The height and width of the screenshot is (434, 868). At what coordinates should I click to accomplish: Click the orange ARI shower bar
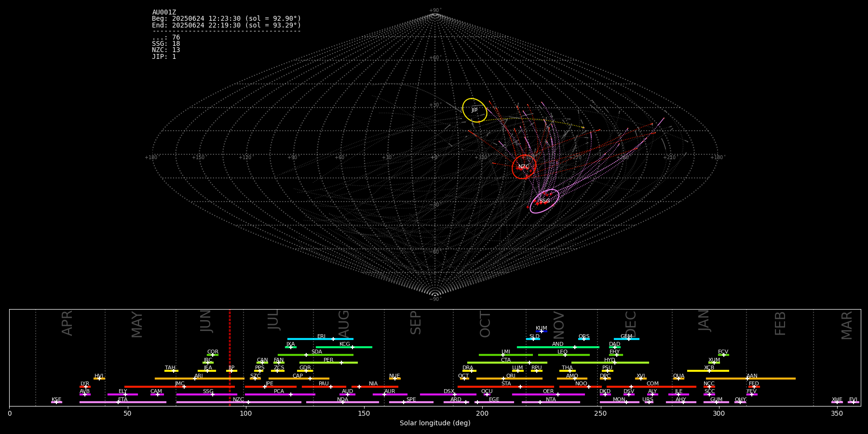[200, 379]
